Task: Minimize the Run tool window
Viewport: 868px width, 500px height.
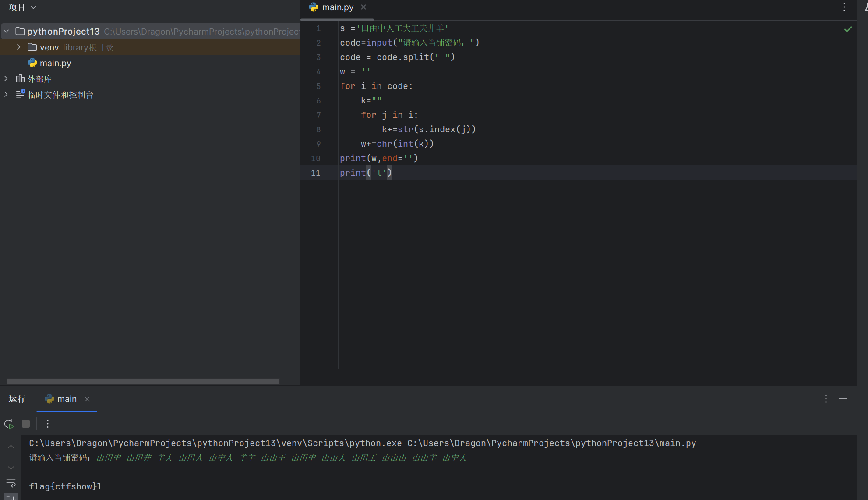Action: 843,399
